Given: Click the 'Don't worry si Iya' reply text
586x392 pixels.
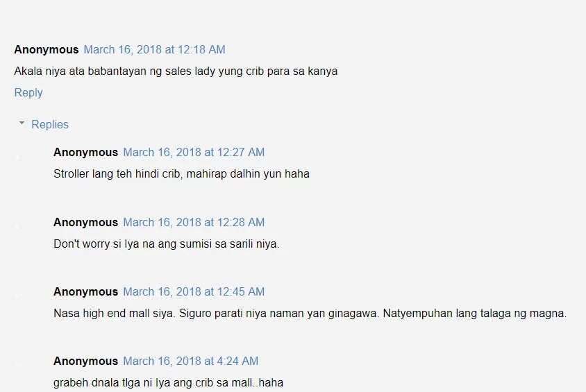Looking at the screenshot, I should (x=167, y=244).
